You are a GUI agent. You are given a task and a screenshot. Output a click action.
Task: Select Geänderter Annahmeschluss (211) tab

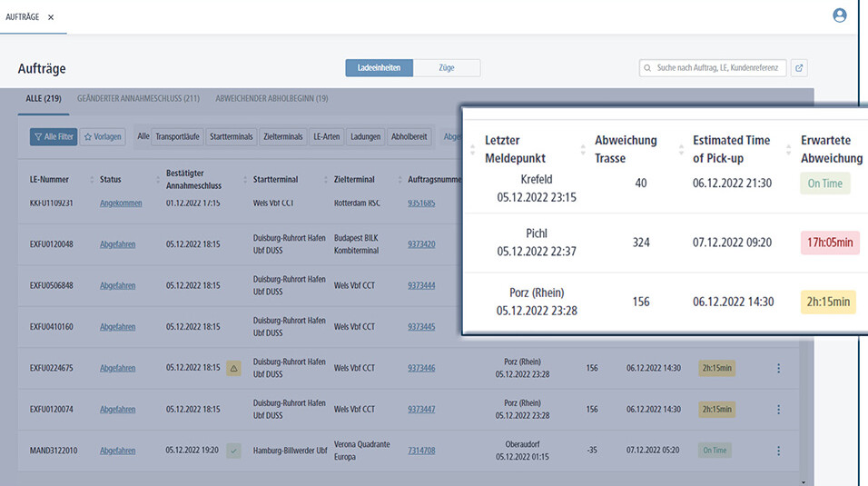(x=138, y=99)
